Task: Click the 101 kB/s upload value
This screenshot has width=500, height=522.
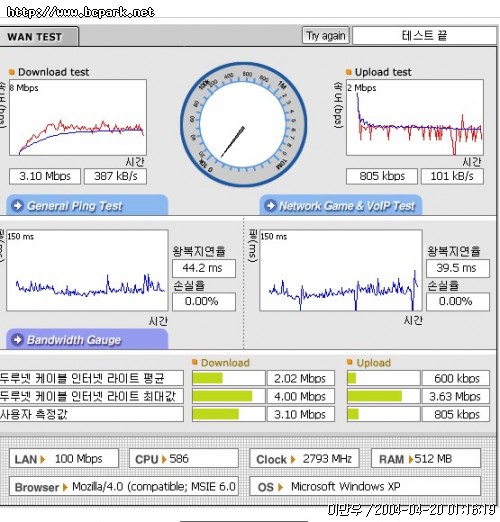Action: pyautogui.click(x=452, y=176)
